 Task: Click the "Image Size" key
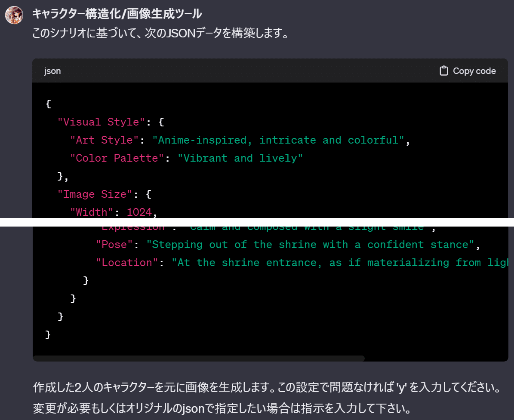(x=95, y=194)
